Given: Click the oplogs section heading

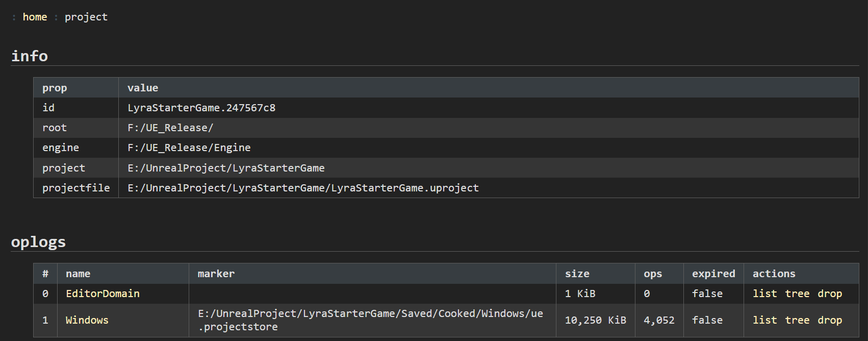Looking at the screenshot, I should (x=38, y=242).
